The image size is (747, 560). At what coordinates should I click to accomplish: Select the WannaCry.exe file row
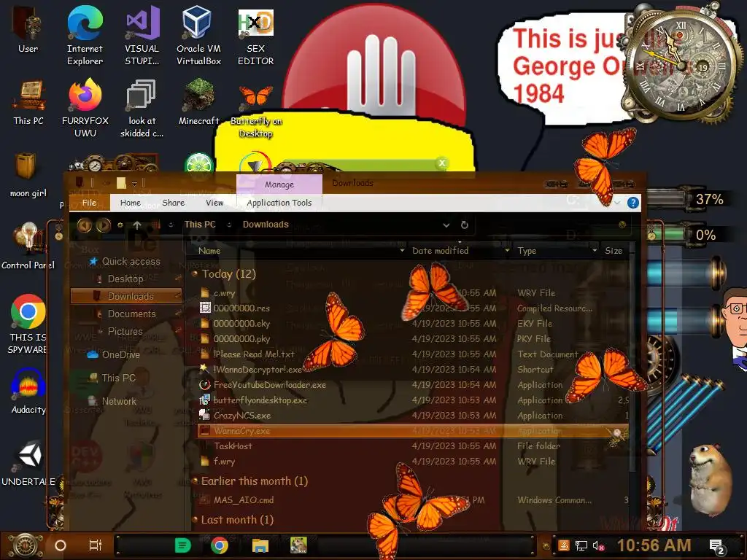tap(413, 430)
